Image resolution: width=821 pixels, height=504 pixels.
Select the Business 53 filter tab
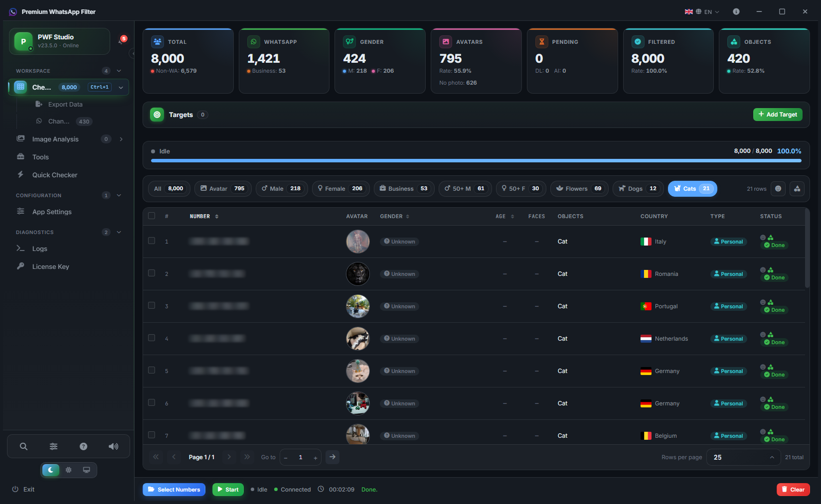pos(404,189)
